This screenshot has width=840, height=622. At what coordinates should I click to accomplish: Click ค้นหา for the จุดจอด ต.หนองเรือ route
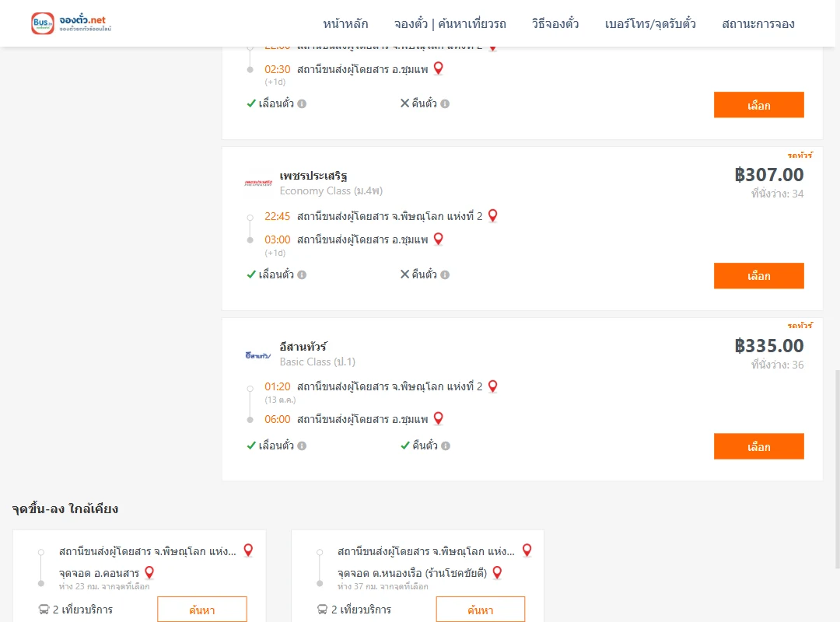481,610
